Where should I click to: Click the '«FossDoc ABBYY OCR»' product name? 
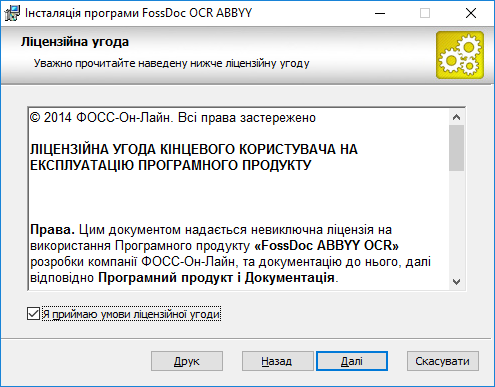(x=326, y=246)
